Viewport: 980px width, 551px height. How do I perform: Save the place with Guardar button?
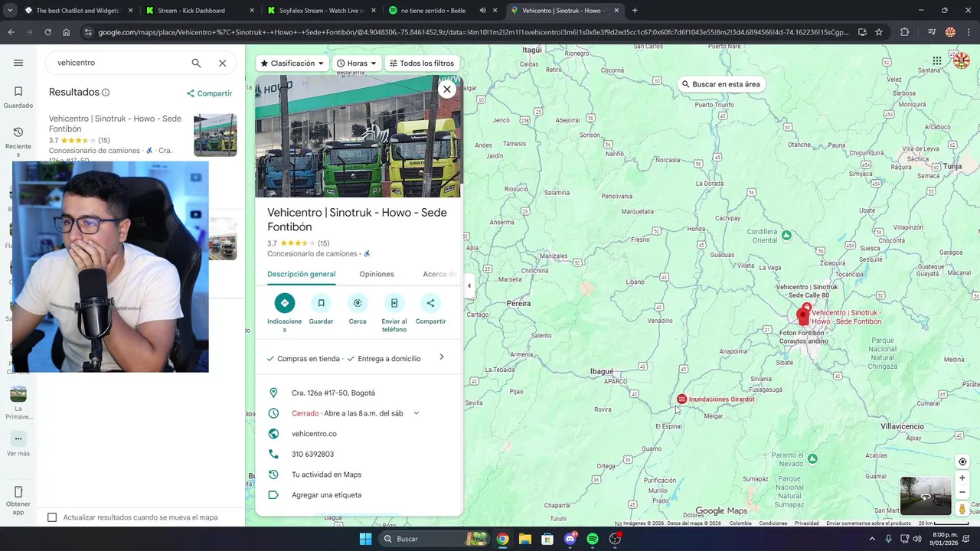pyautogui.click(x=321, y=303)
